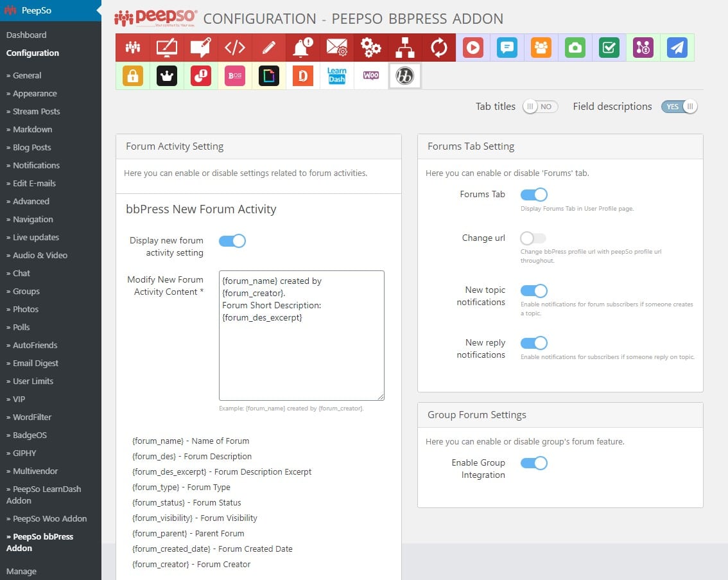The image size is (728, 580).
Task: Open Manage in sidebar
Action: click(21, 572)
